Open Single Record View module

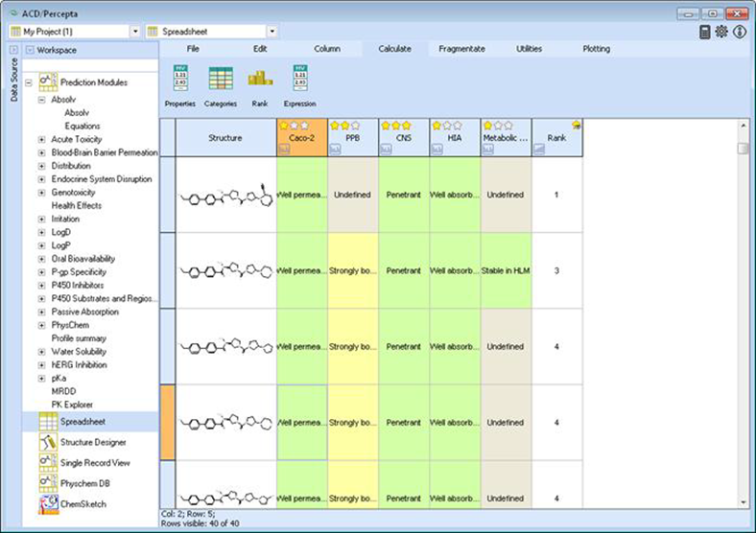(x=84, y=463)
